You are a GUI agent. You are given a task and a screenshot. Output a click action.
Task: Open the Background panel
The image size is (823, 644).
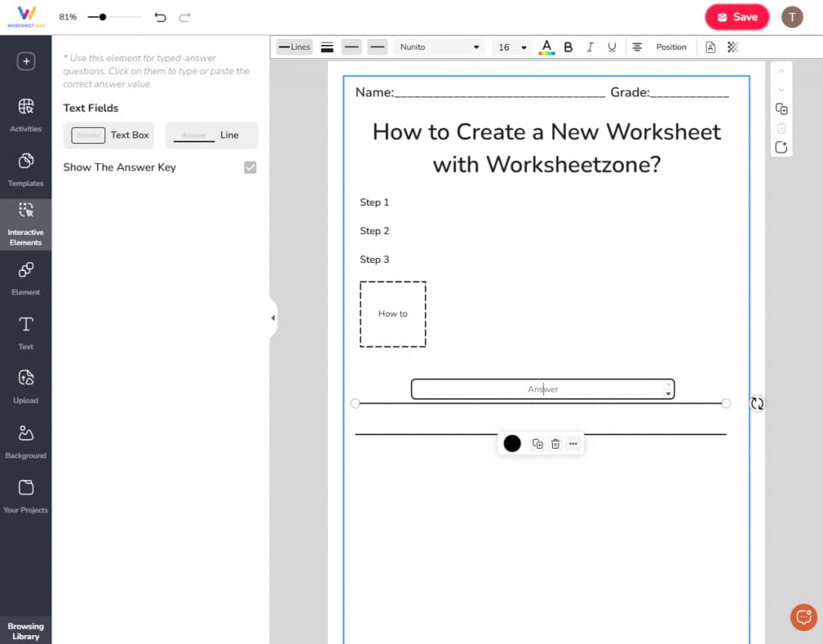(26, 442)
